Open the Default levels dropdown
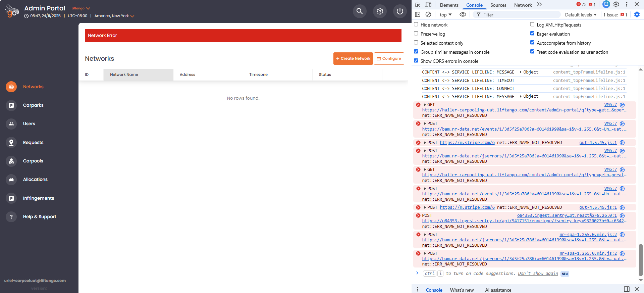Screen dimensions: 644x293 [x=581, y=15]
